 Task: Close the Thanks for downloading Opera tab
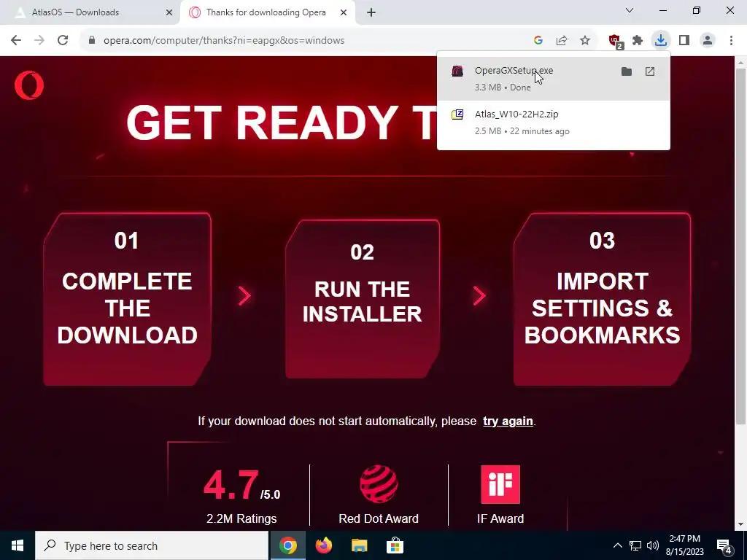pyautogui.click(x=344, y=12)
